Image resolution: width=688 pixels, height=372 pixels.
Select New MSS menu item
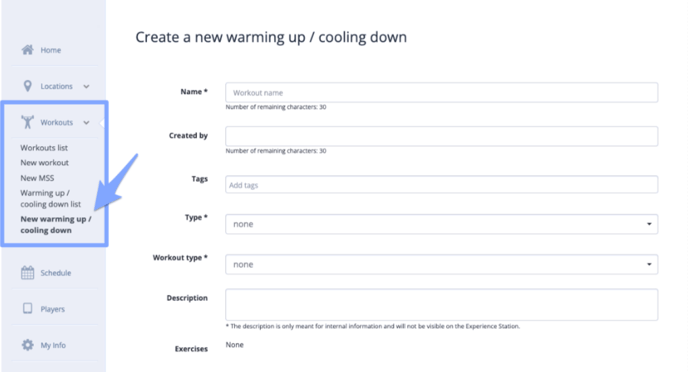point(37,178)
